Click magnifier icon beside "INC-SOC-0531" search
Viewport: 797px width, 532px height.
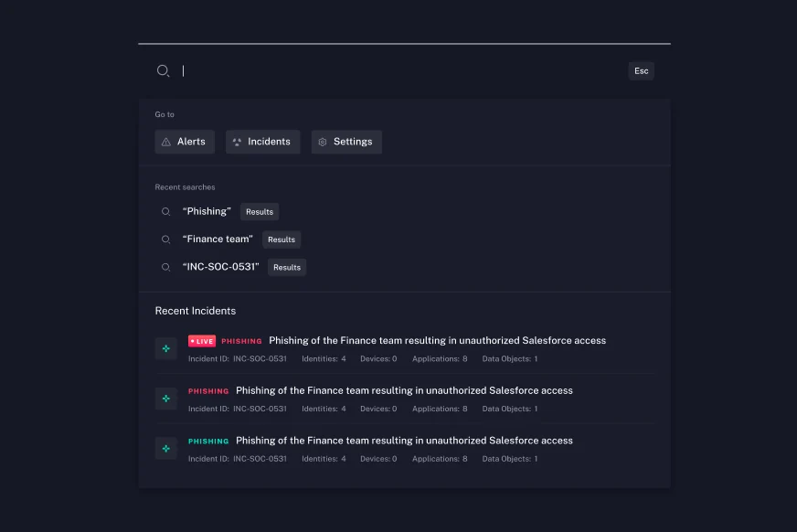[x=165, y=267]
